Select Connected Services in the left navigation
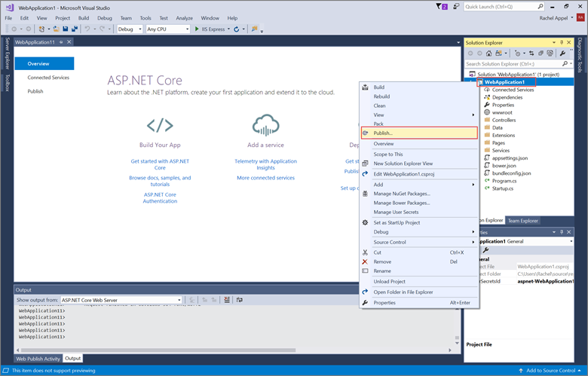The width and height of the screenshot is (588, 376). click(x=48, y=78)
